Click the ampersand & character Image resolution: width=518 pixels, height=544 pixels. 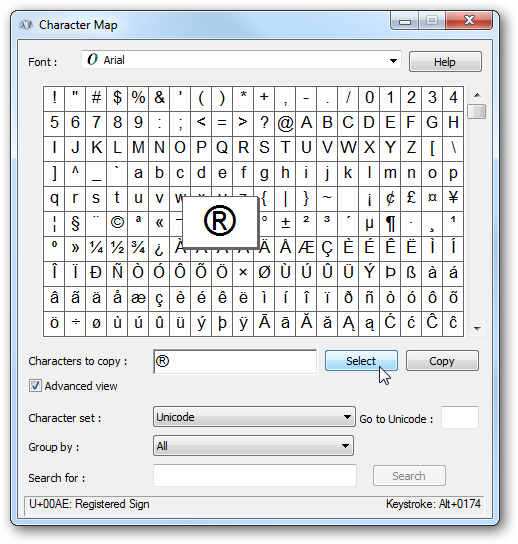click(x=159, y=98)
